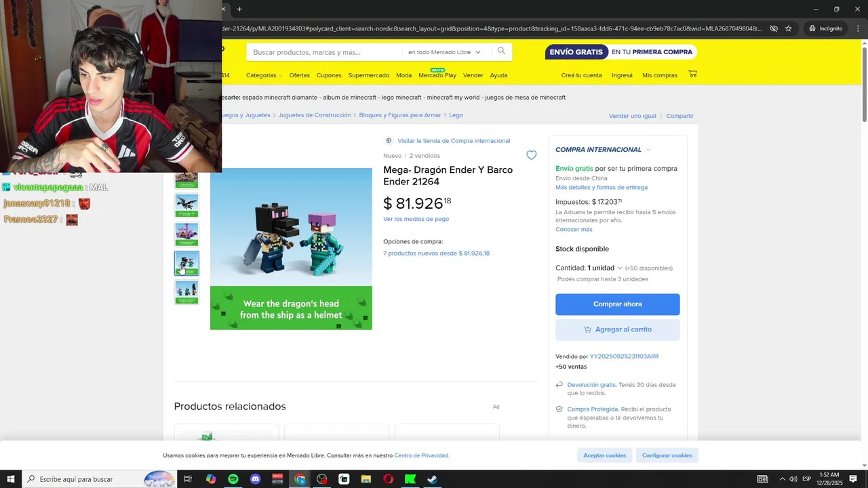Go to Moda section

click(403, 75)
